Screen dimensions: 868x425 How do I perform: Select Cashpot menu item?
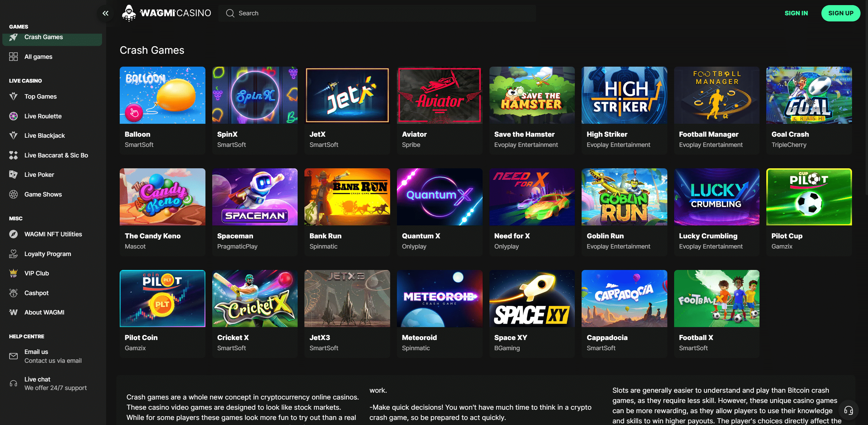tap(36, 293)
